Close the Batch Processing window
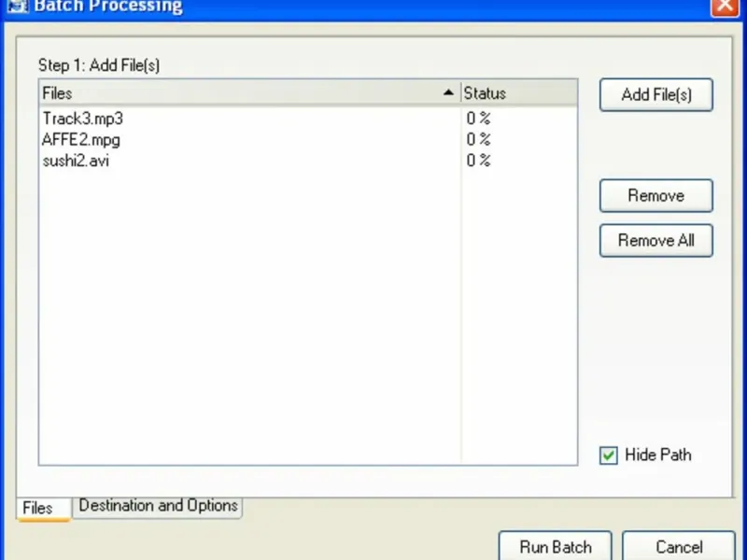Viewport: 747px width, 560px height. tap(725, 6)
